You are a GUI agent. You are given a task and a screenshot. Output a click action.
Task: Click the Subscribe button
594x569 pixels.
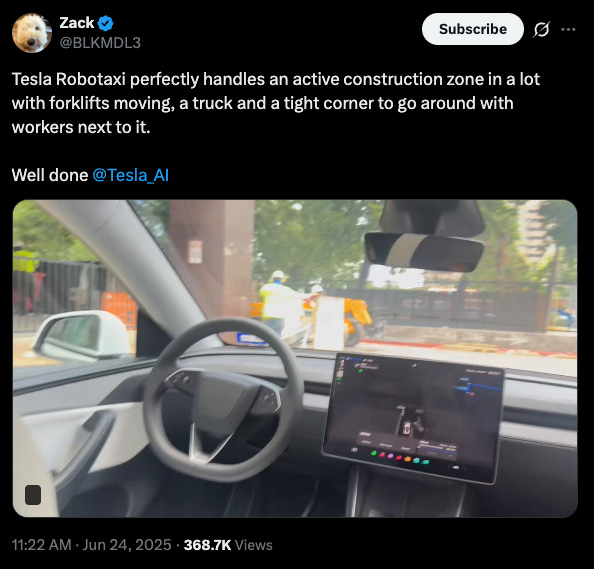(x=473, y=29)
